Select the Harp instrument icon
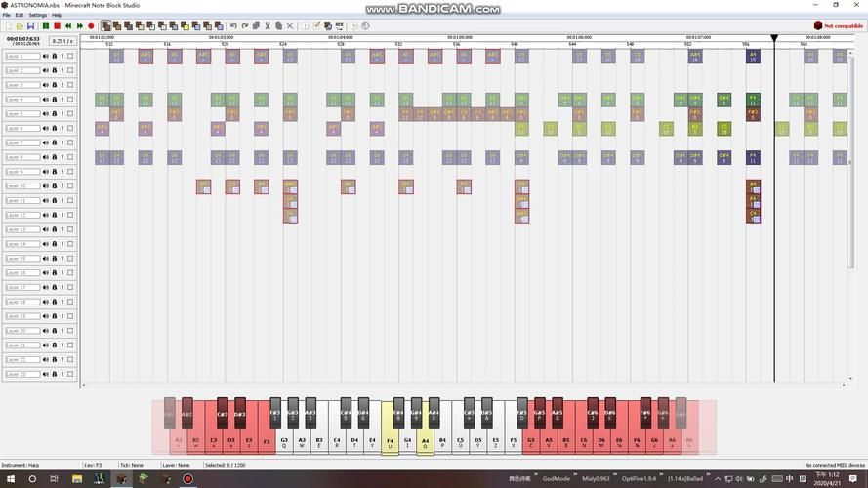Image resolution: width=868 pixels, height=488 pixels. tap(105, 26)
